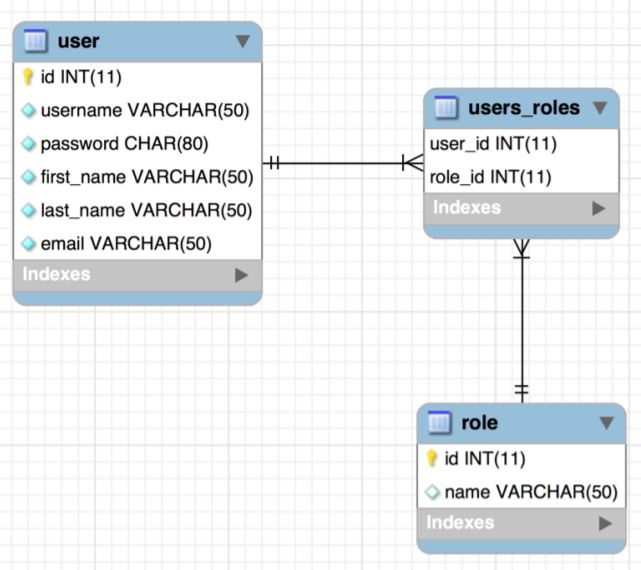Select the user table title
The width and height of the screenshot is (641, 570).
pyautogui.click(x=78, y=41)
